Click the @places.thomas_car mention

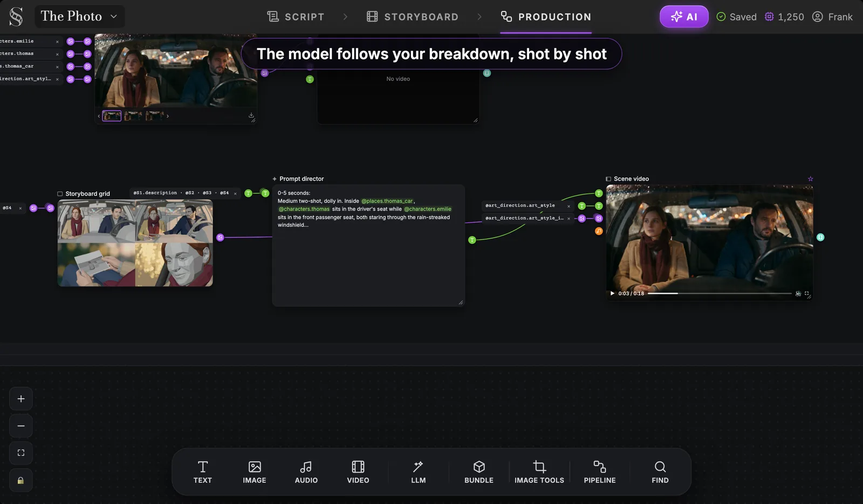point(387,201)
